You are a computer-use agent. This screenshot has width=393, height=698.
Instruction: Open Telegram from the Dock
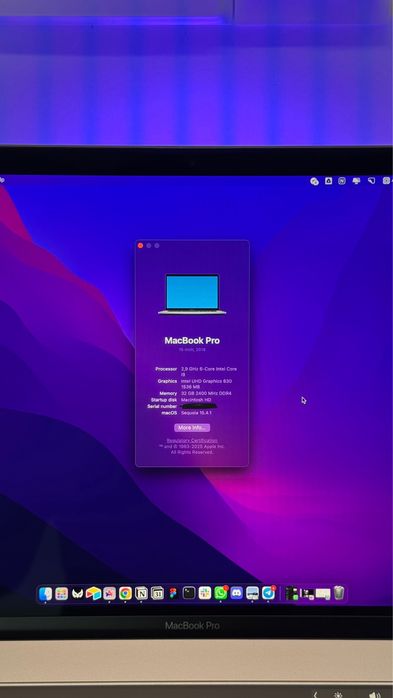[x=268, y=593]
